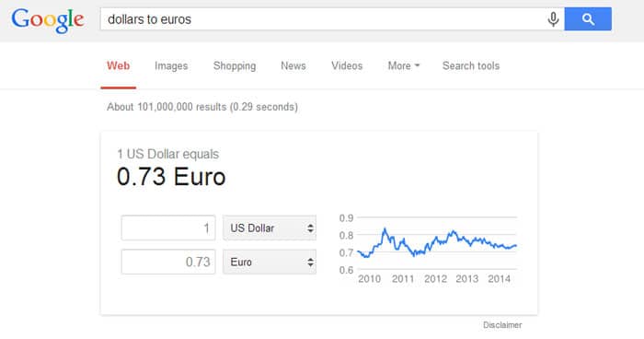
Task: Click the Euro selector arrows
Action: click(311, 262)
